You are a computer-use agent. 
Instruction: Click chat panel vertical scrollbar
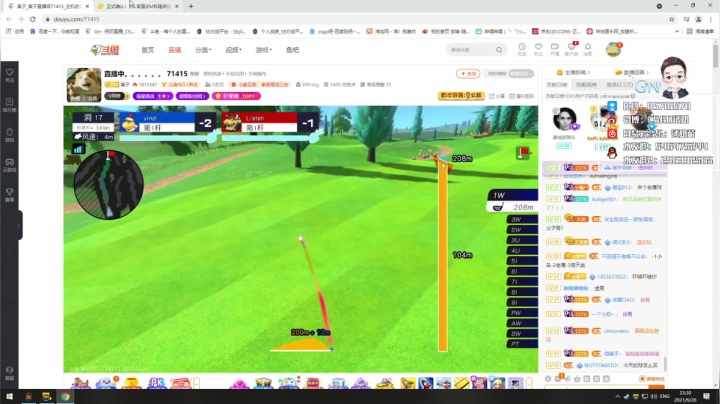(x=665, y=364)
